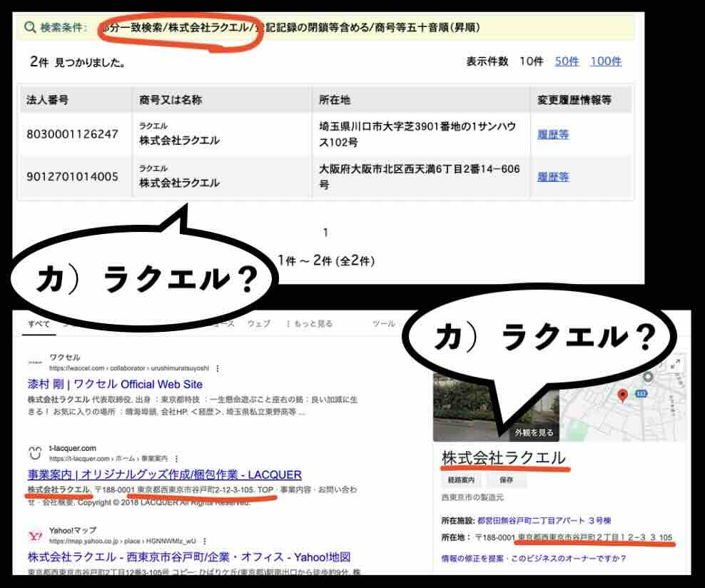Open 漆村 剛 | ワクセル Official Web Site result
The image size is (705, 588).
pos(115,384)
